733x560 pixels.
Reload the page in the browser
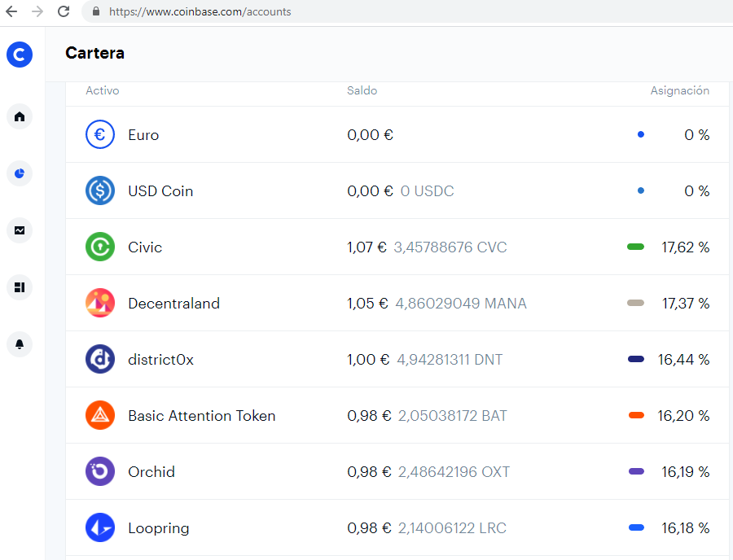64,11
